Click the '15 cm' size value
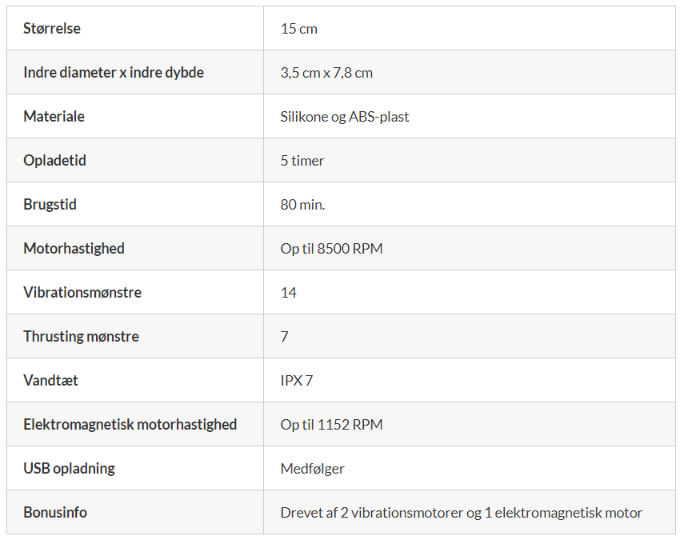 coord(299,28)
